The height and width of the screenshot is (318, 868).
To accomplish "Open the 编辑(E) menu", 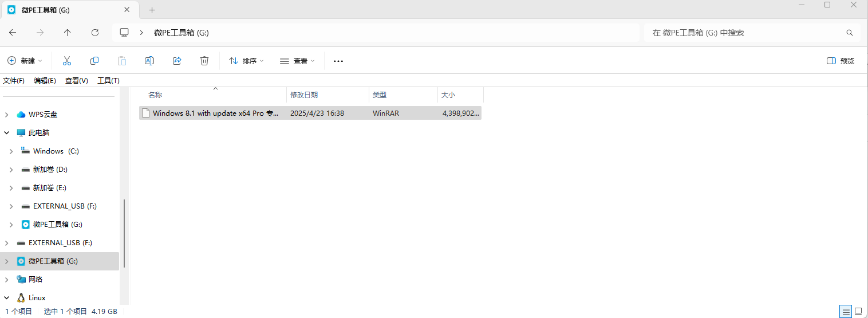I will [x=45, y=81].
